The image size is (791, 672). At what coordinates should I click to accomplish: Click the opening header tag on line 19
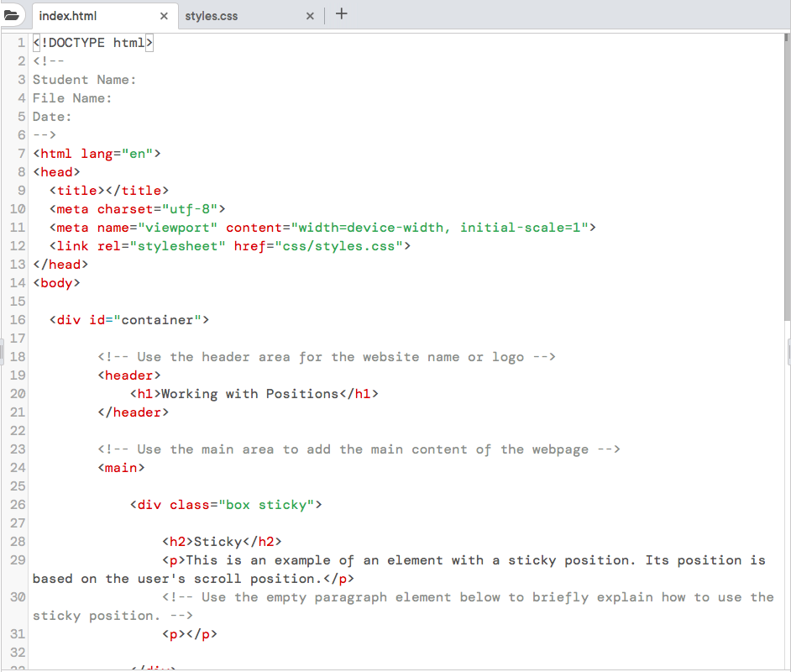point(129,375)
